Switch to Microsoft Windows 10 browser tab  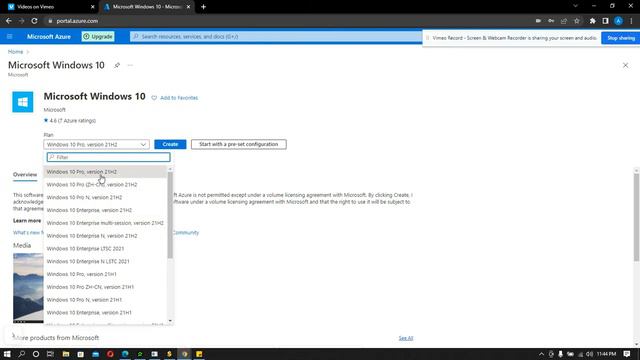pyautogui.click(x=147, y=7)
